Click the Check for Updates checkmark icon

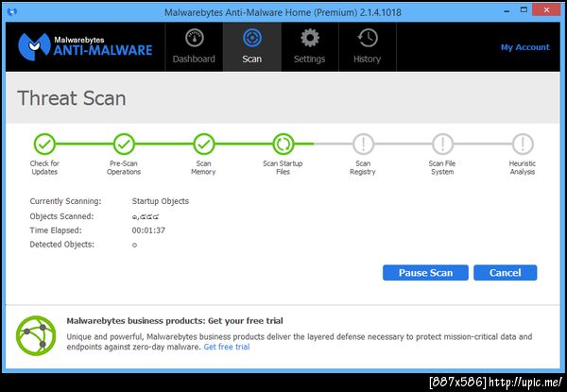[44, 145]
